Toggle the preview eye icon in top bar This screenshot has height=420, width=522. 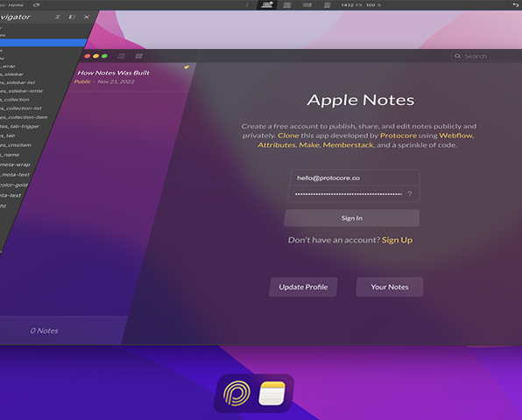pos(37,5)
